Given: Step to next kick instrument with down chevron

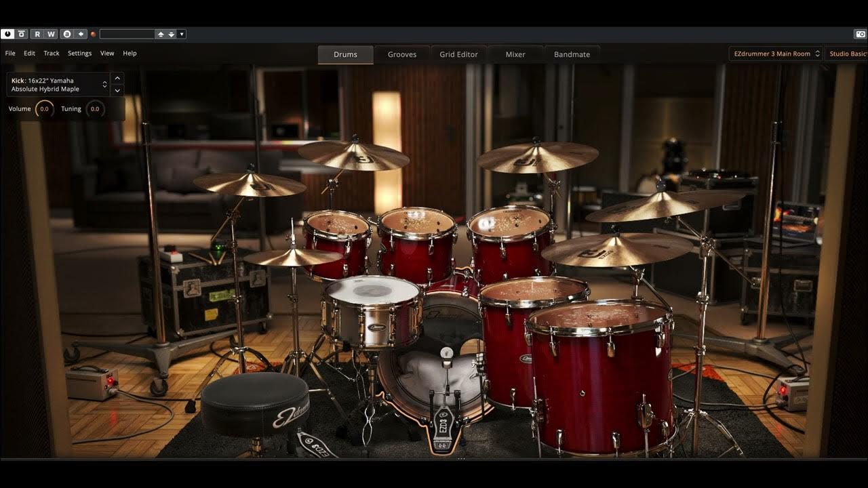Looking at the screenshot, I should [117, 91].
